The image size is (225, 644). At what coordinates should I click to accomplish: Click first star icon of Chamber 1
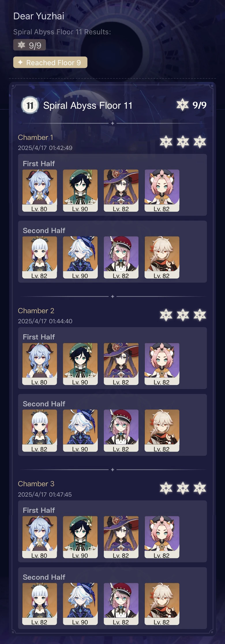pos(166,142)
